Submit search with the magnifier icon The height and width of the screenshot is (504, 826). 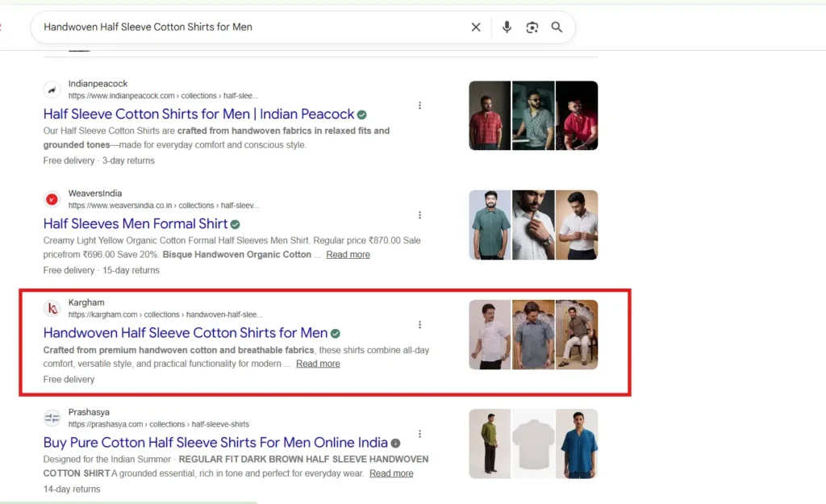pos(557,27)
